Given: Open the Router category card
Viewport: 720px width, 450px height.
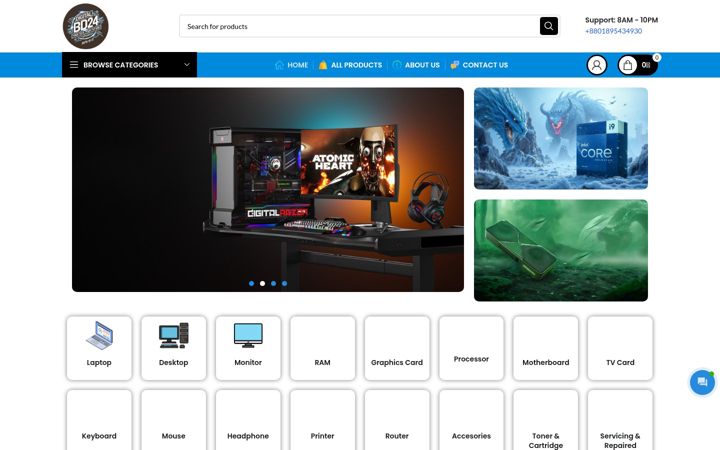Looking at the screenshot, I should [x=397, y=420].
